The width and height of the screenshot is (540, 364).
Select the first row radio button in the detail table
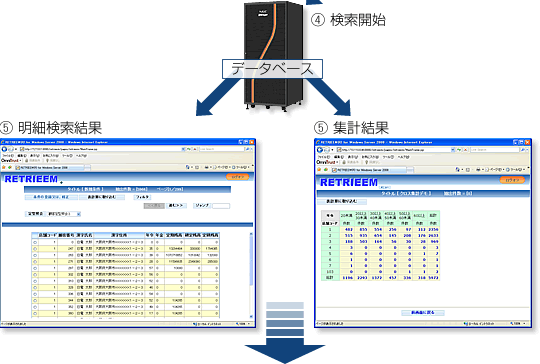click(35, 242)
